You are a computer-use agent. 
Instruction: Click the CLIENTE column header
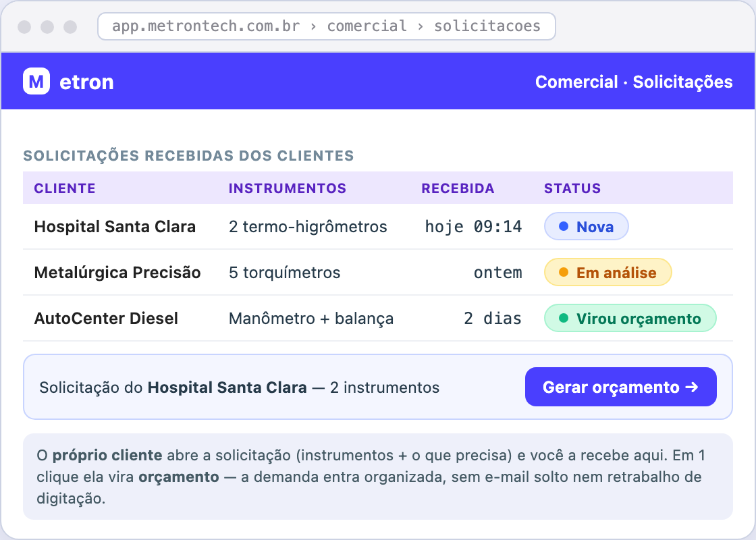pyautogui.click(x=65, y=188)
